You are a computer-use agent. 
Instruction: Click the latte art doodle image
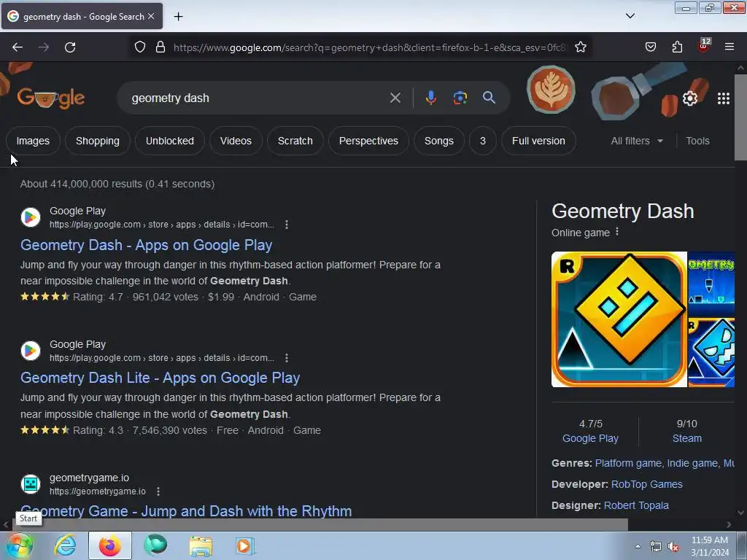[x=551, y=90]
